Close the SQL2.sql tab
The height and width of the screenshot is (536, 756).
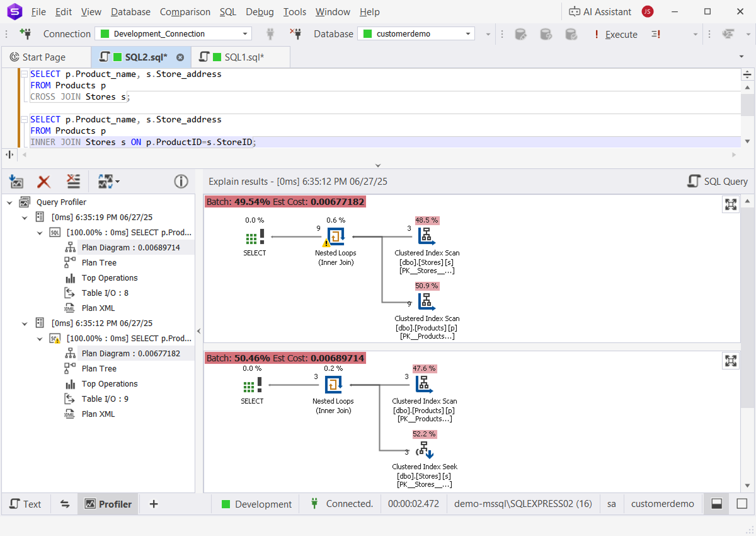(180, 57)
